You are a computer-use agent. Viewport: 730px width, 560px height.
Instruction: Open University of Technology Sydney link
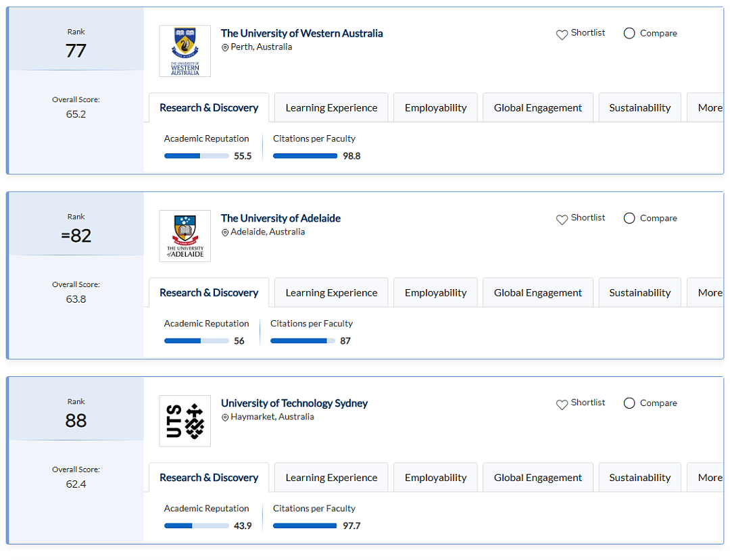tap(294, 403)
